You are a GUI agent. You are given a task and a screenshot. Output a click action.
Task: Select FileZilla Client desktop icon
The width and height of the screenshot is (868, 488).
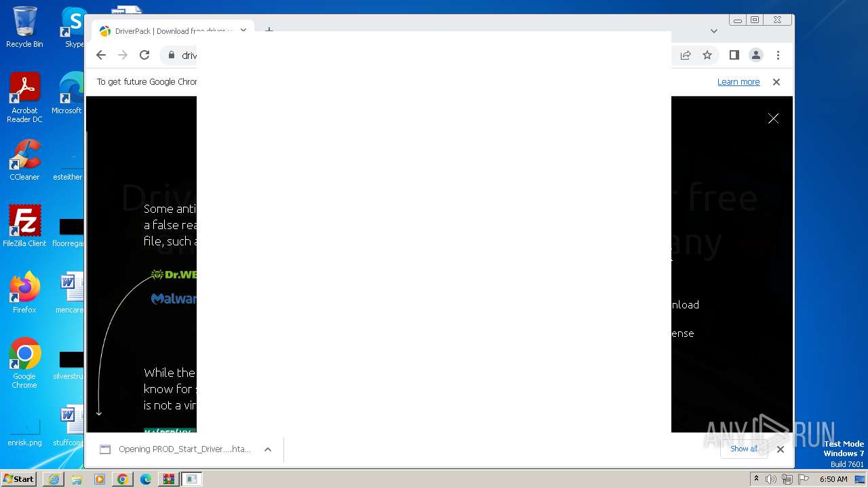coord(24,226)
